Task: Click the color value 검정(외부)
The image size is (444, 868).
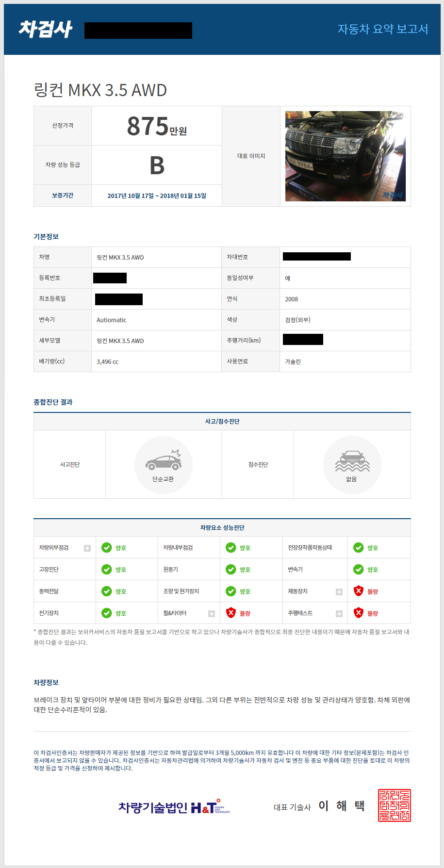Action: point(298,320)
